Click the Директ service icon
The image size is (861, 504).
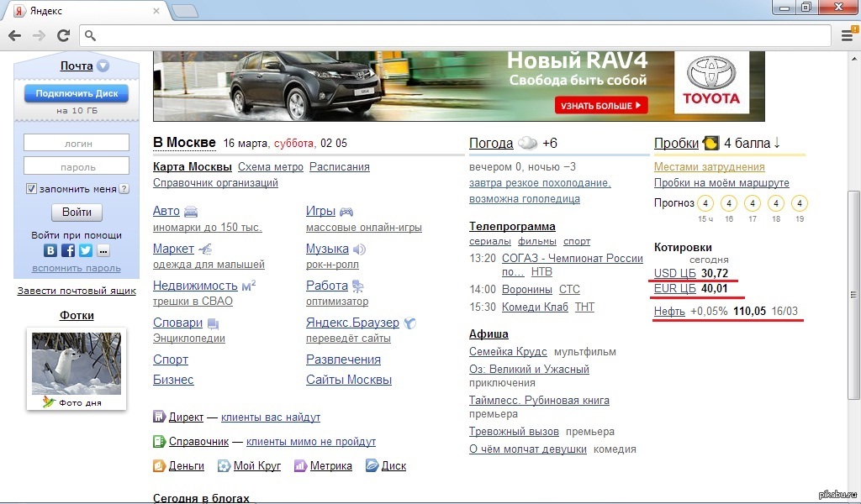tap(159, 417)
